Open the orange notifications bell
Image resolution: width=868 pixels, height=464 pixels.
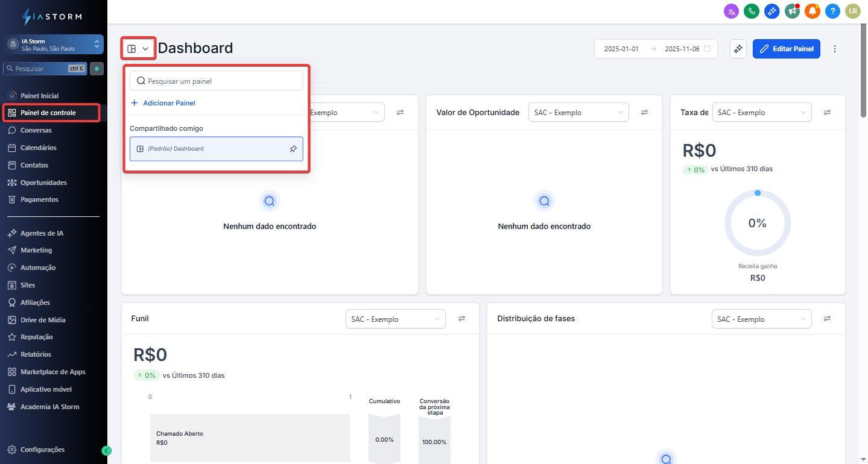[x=813, y=11]
